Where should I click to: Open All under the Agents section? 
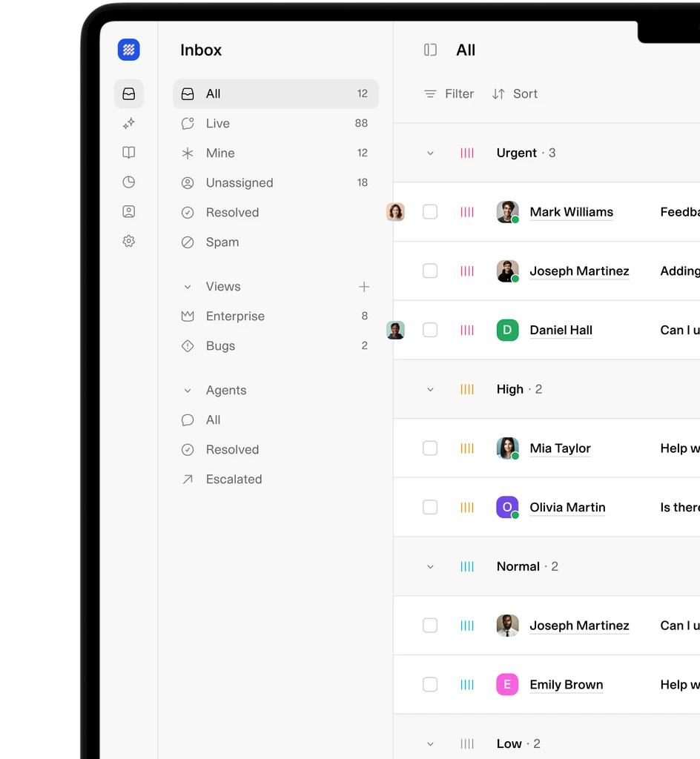(x=275, y=420)
